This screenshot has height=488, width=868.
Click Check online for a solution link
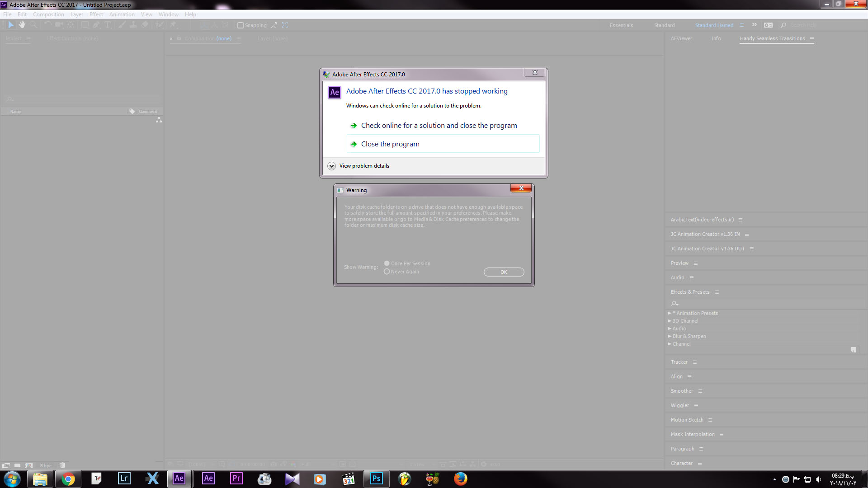click(x=439, y=125)
